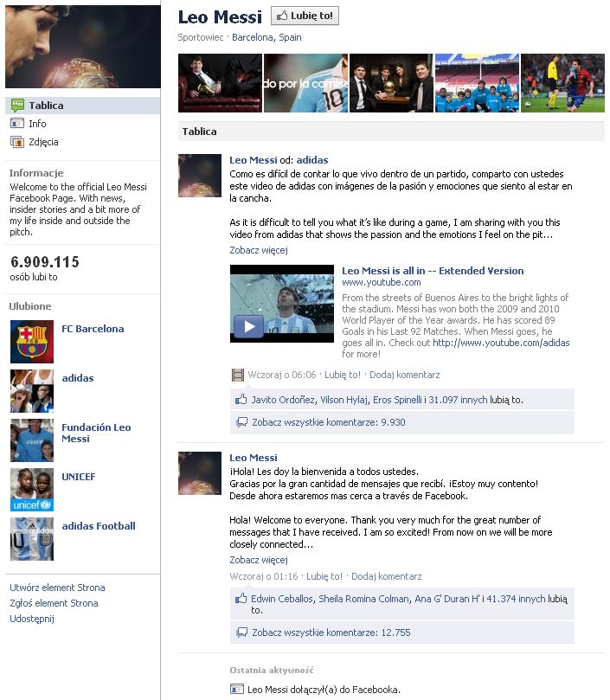Click Lubię to! under the ¡Hola! post

324,576
